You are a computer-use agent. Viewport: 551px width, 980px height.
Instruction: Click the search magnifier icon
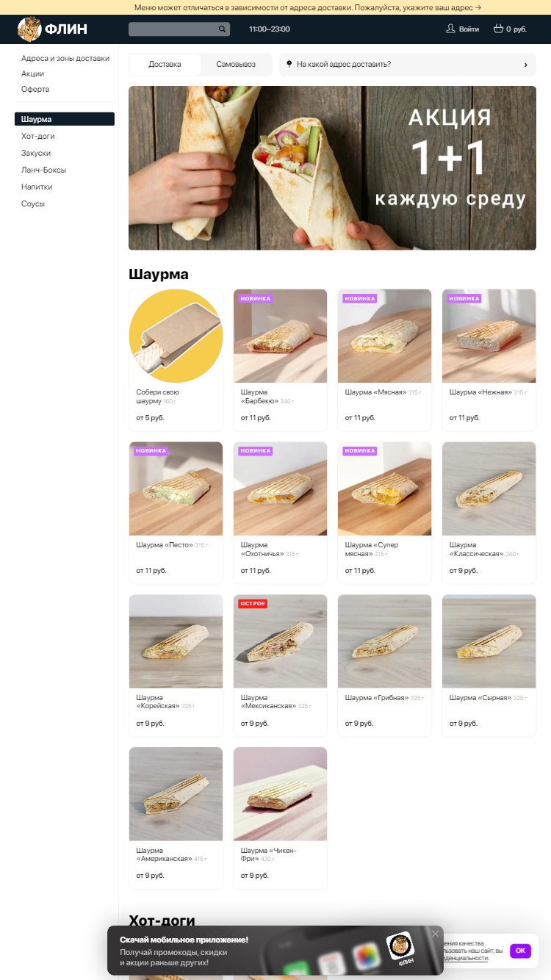point(222,29)
